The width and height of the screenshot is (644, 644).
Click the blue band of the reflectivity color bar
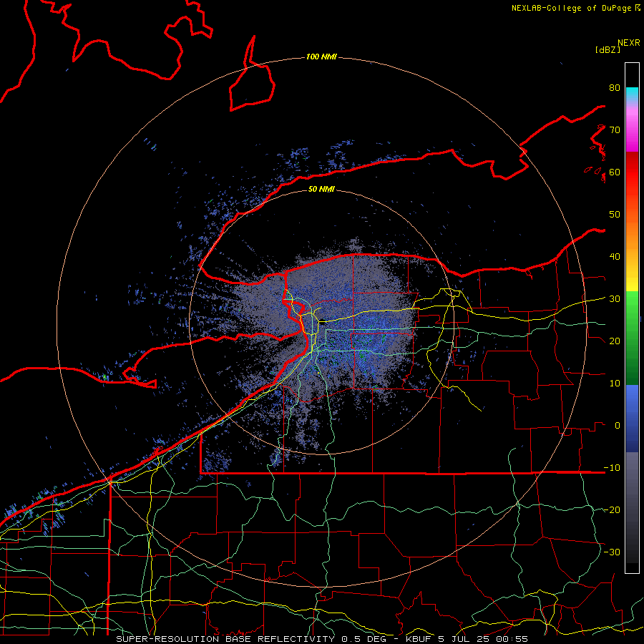click(x=632, y=418)
